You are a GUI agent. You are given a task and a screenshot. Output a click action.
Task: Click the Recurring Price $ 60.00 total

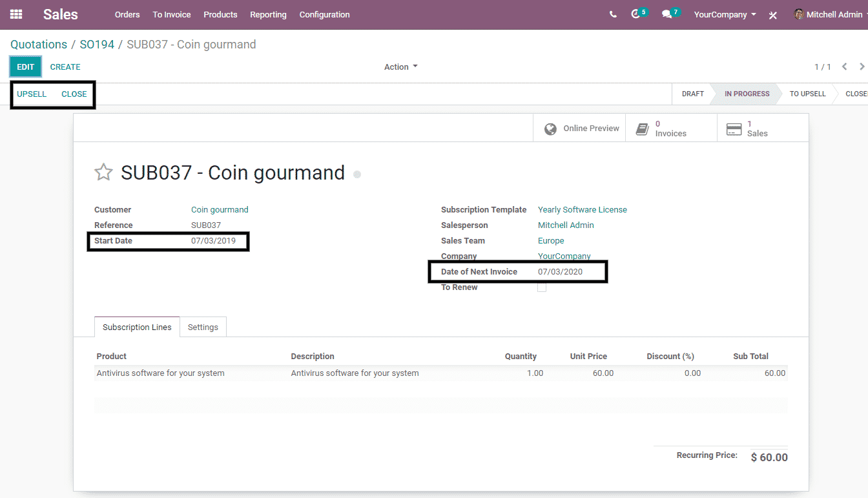(769, 457)
